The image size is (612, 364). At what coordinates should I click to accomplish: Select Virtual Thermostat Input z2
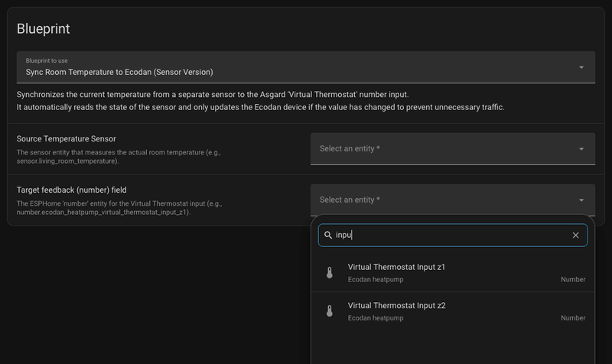(452, 311)
